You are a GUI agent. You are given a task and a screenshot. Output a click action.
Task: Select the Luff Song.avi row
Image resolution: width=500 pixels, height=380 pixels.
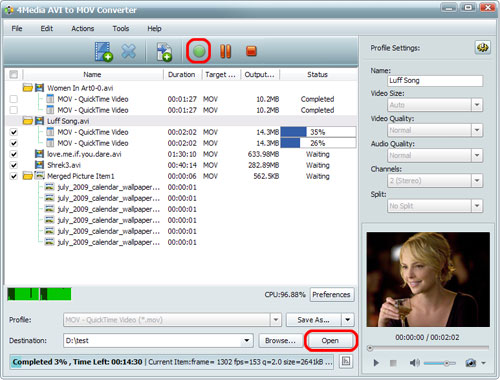[182, 121]
